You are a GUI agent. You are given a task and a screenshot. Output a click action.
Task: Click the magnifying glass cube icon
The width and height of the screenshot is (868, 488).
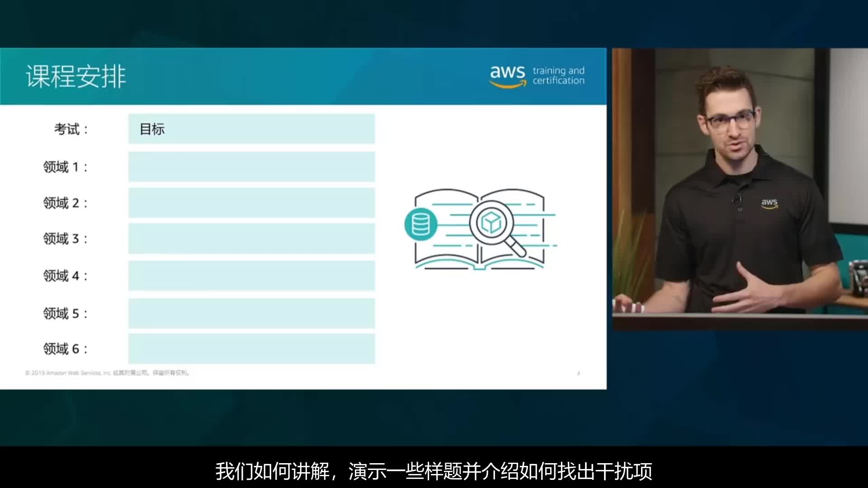[492, 223]
